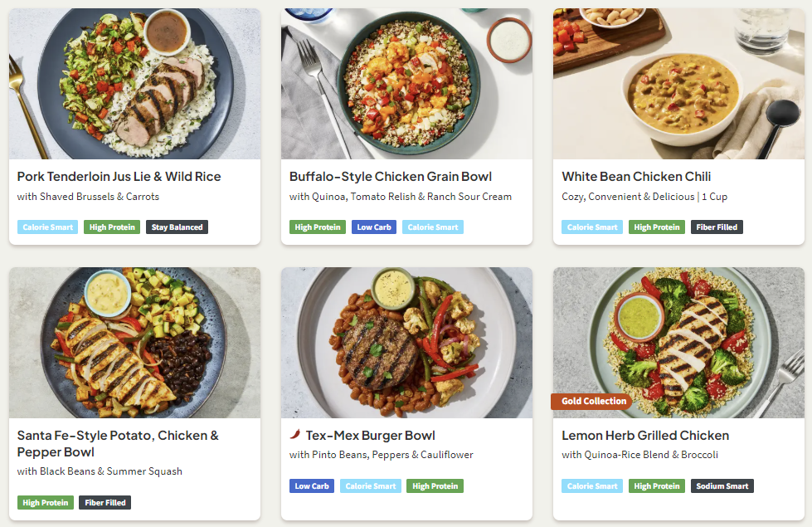The width and height of the screenshot is (812, 527).
Task: View the White Bean Chicken Chili image
Action: click(x=678, y=84)
